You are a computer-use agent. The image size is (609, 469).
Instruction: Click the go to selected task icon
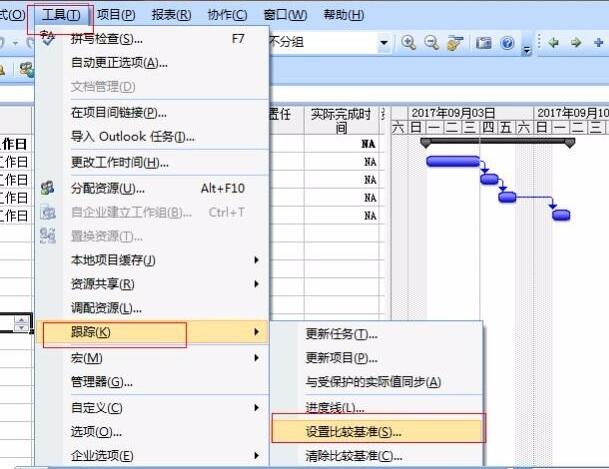pyautogui.click(x=455, y=42)
